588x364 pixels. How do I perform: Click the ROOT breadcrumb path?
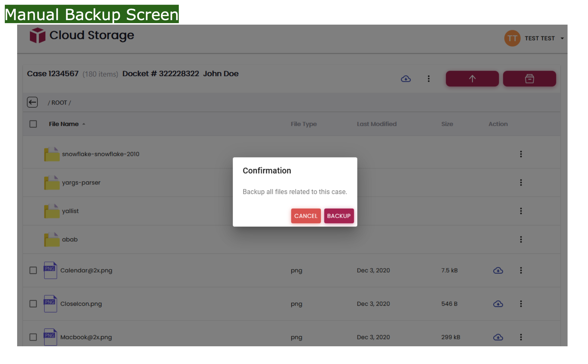[x=59, y=103]
